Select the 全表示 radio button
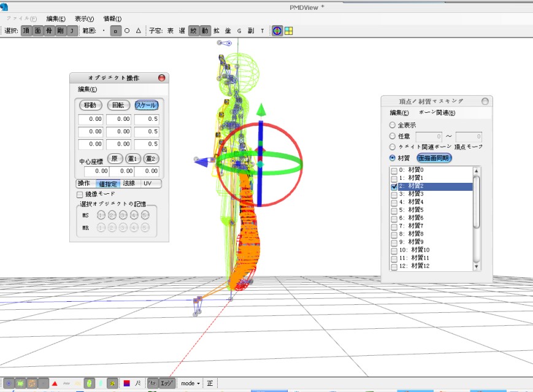This screenshot has height=392, width=533. click(393, 125)
